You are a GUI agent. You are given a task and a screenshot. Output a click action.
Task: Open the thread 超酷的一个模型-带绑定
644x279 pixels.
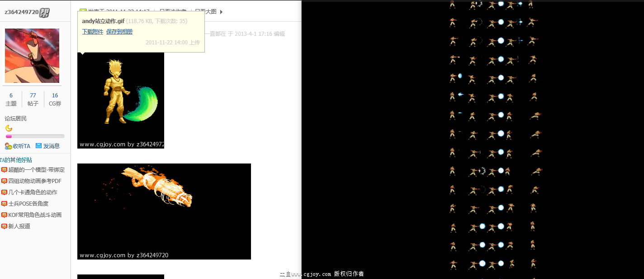(36, 169)
